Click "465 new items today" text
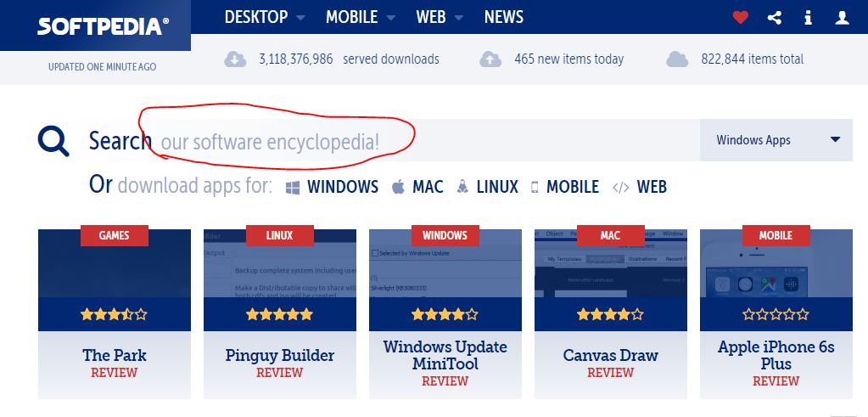 tap(568, 59)
